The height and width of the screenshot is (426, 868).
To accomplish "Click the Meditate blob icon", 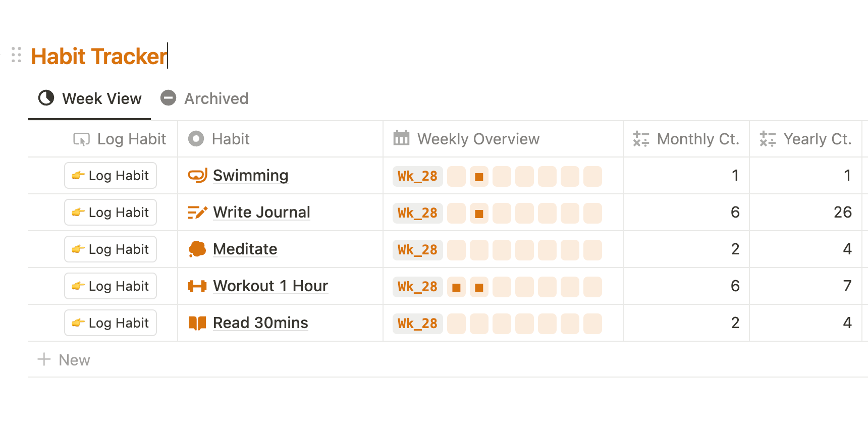I will 197,249.
